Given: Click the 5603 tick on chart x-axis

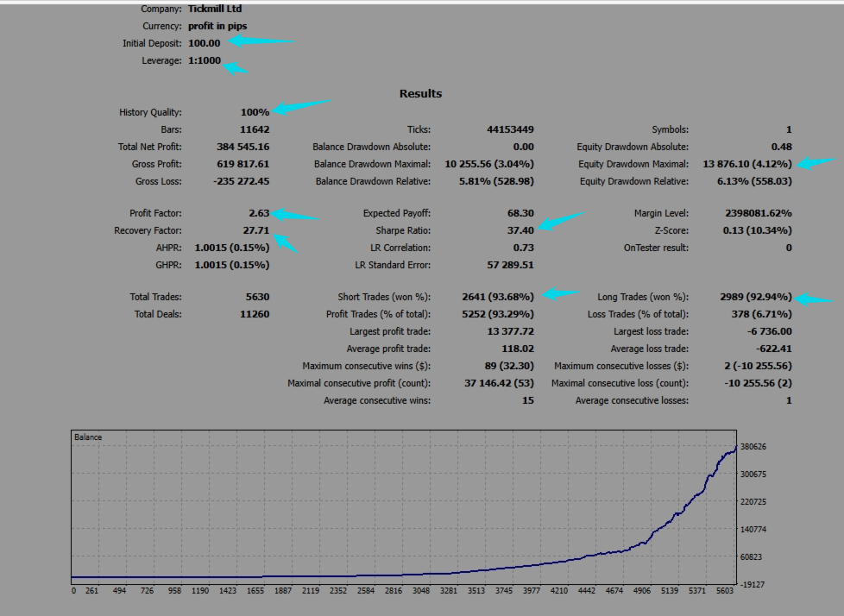Looking at the screenshot, I should pos(725,591).
